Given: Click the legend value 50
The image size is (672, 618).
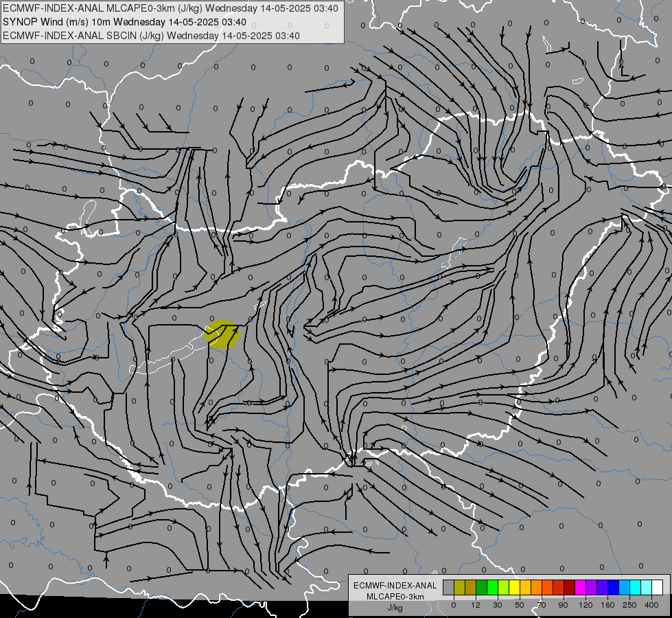Looking at the screenshot, I should click(x=520, y=605).
